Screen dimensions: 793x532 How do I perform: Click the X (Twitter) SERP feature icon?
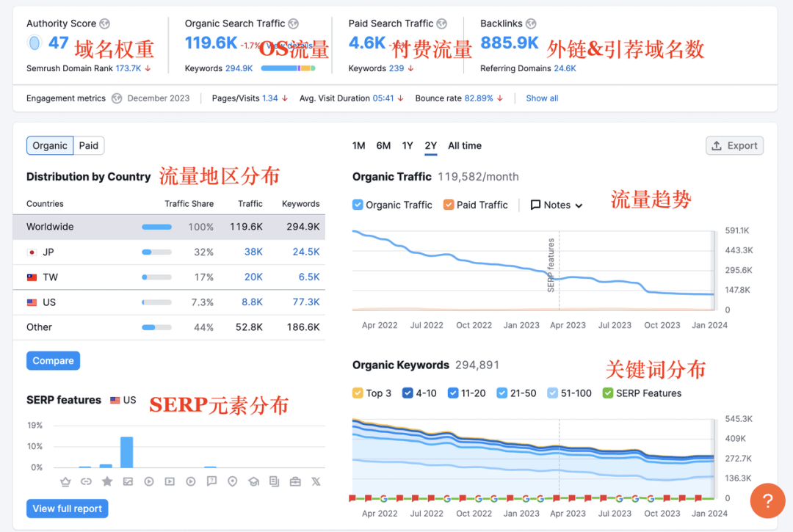(316, 482)
